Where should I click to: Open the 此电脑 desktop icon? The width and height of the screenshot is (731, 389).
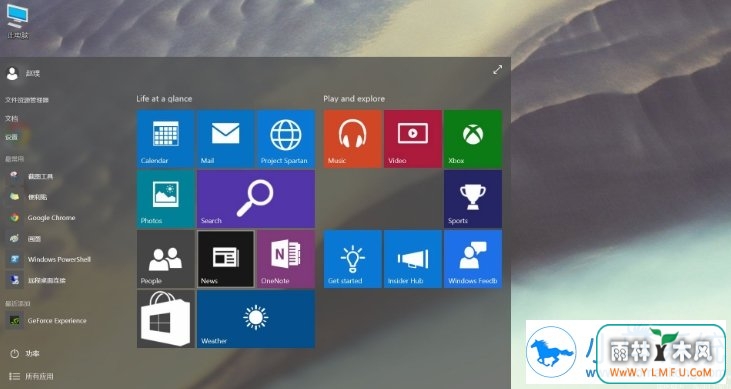[x=18, y=22]
